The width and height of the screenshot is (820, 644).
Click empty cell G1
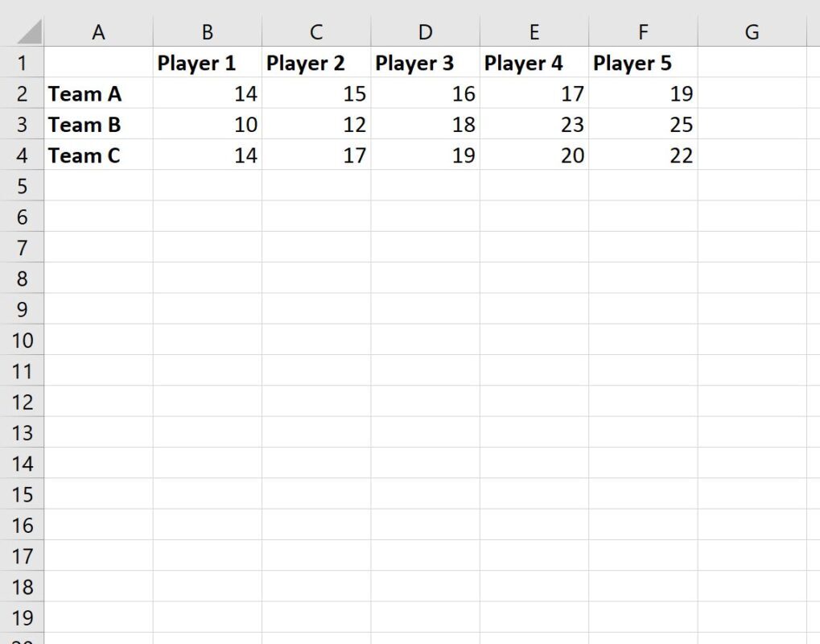click(x=752, y=62)
